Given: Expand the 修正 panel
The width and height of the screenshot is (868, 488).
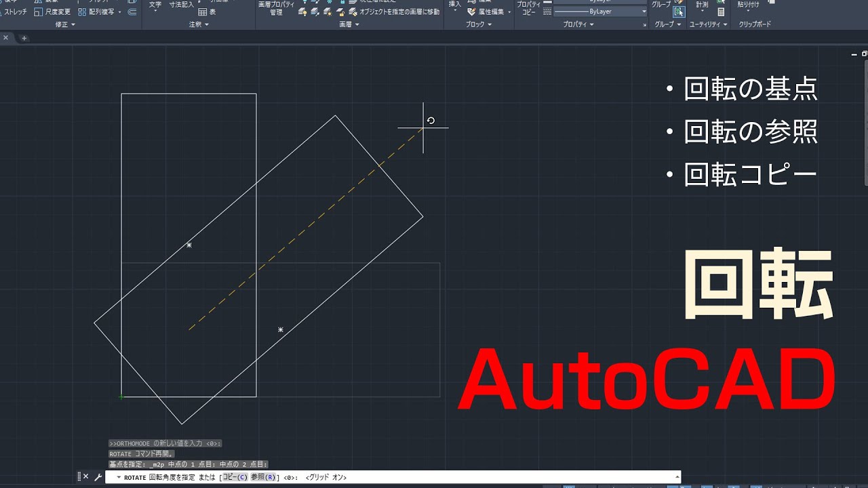Looking at the screenshot, I should (x=66, y=24).
